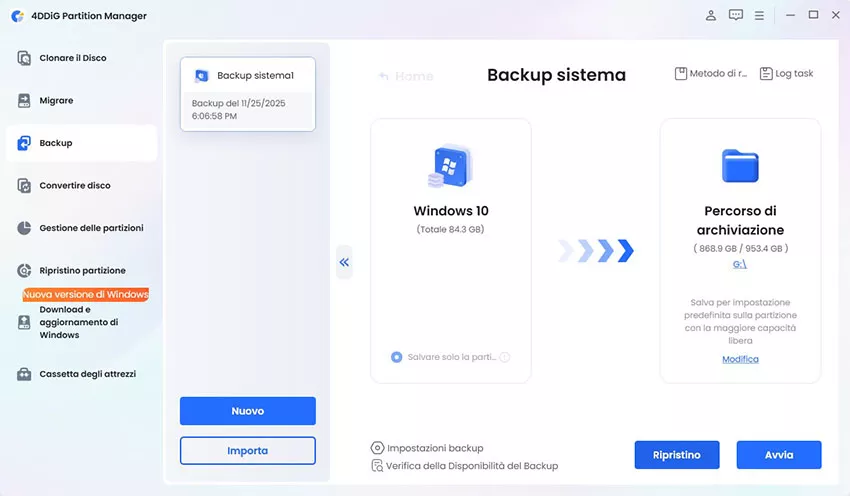This screenshot has height=496, width=850.
Task: Open Ripristino partizione menu item
Action: (x=81, y=270)
